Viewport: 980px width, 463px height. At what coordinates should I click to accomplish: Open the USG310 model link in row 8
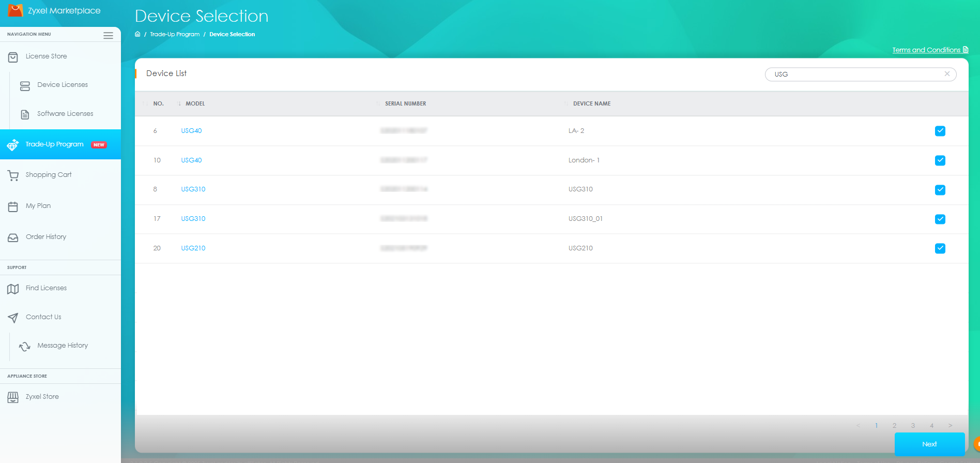coord(193,189)
